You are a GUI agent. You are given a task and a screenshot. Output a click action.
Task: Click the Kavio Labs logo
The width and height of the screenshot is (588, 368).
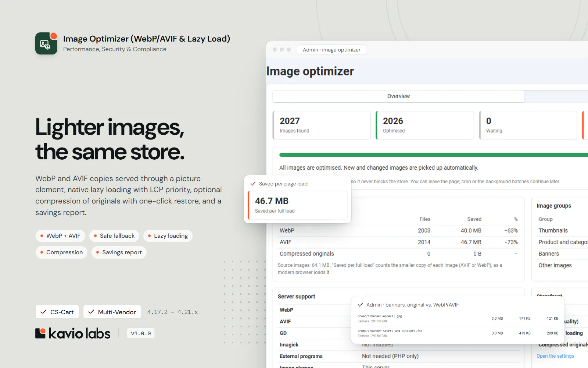point(73,333)
